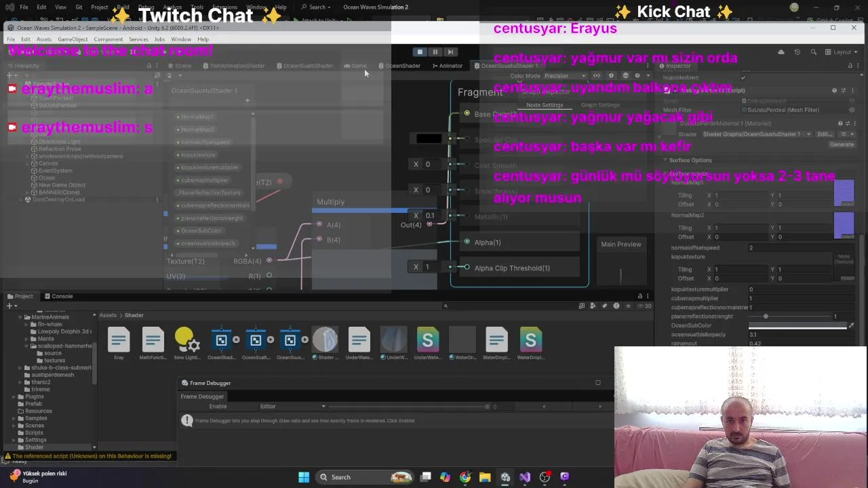Stop play mode with the Stop button

420,52
